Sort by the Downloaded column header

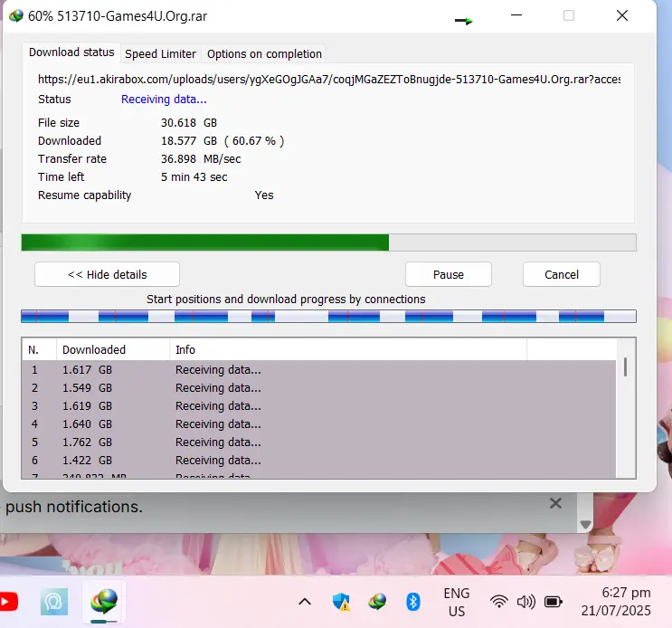113,350
